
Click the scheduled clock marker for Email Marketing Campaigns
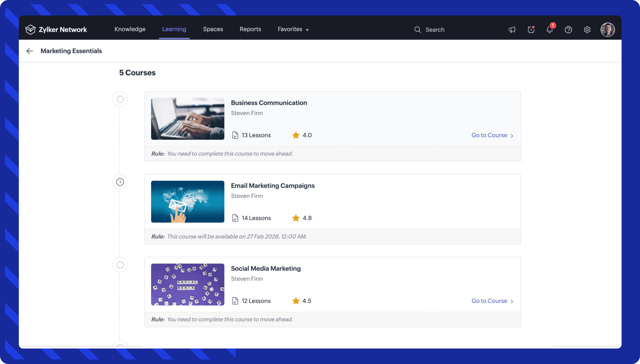120,182
